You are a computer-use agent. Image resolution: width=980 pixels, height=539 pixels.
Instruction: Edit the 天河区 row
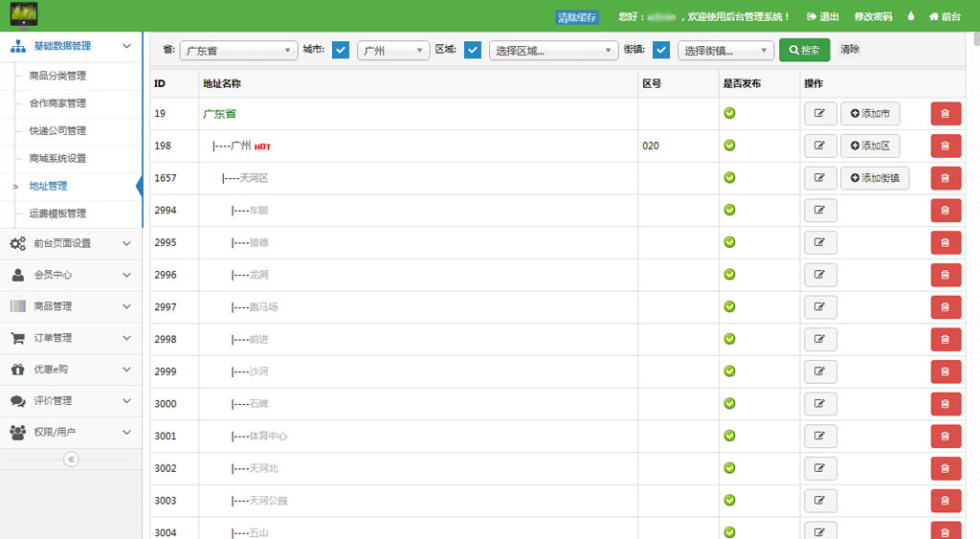pyautogui.click(x=820, y=178)
